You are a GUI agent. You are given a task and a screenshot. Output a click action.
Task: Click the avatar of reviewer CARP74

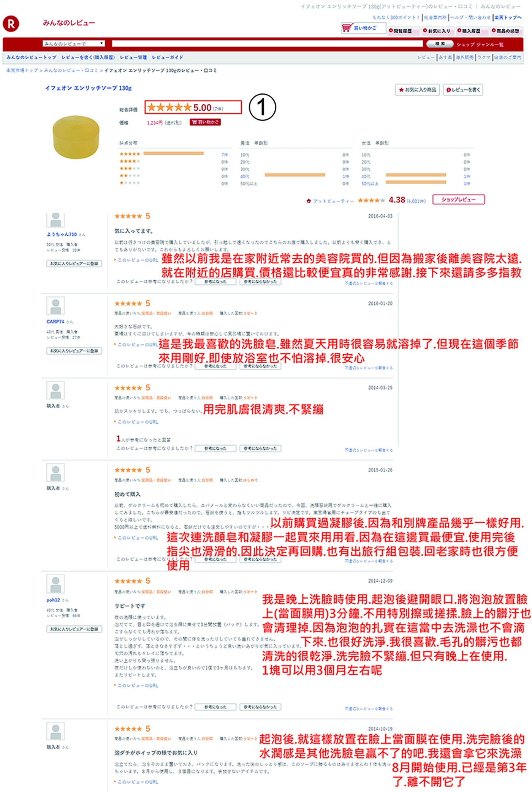[55, 306]
